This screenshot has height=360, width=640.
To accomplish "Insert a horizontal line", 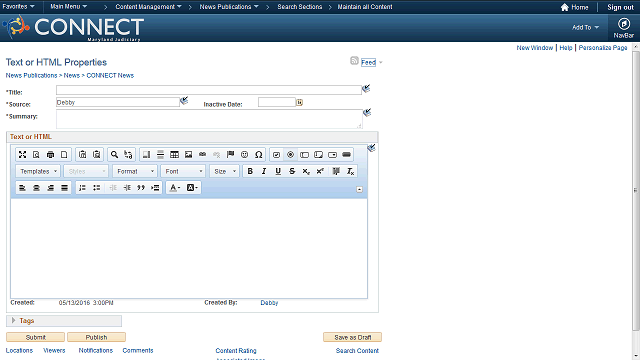I will tap(160, 155).
